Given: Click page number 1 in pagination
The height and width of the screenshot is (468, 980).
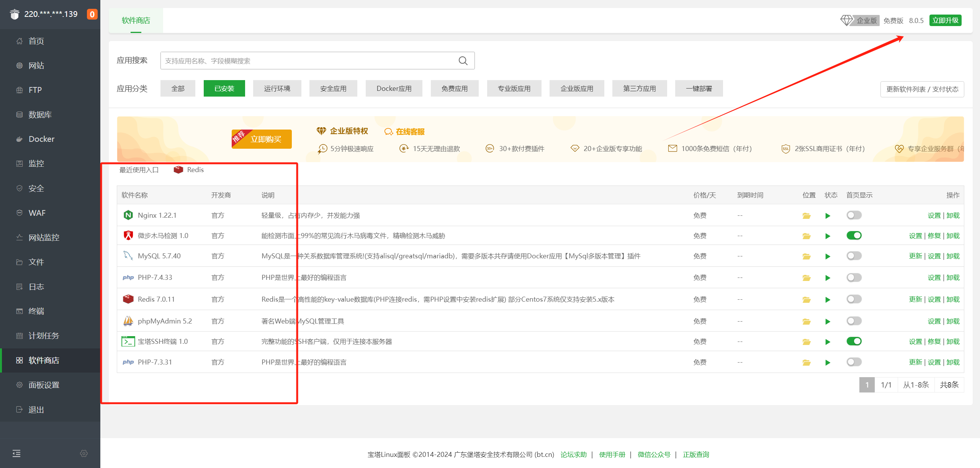Looking at the screenshot, I should pos(867,385).
